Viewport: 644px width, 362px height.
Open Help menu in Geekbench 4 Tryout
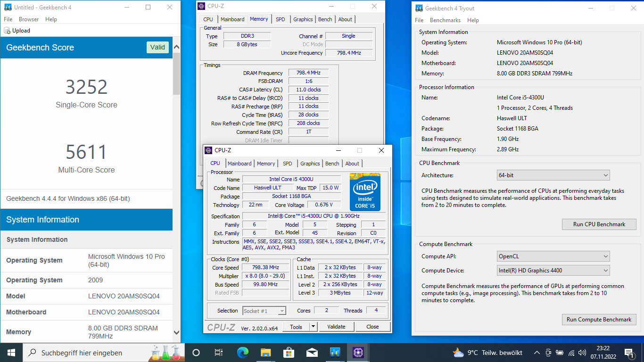click(x=473, y=20)
